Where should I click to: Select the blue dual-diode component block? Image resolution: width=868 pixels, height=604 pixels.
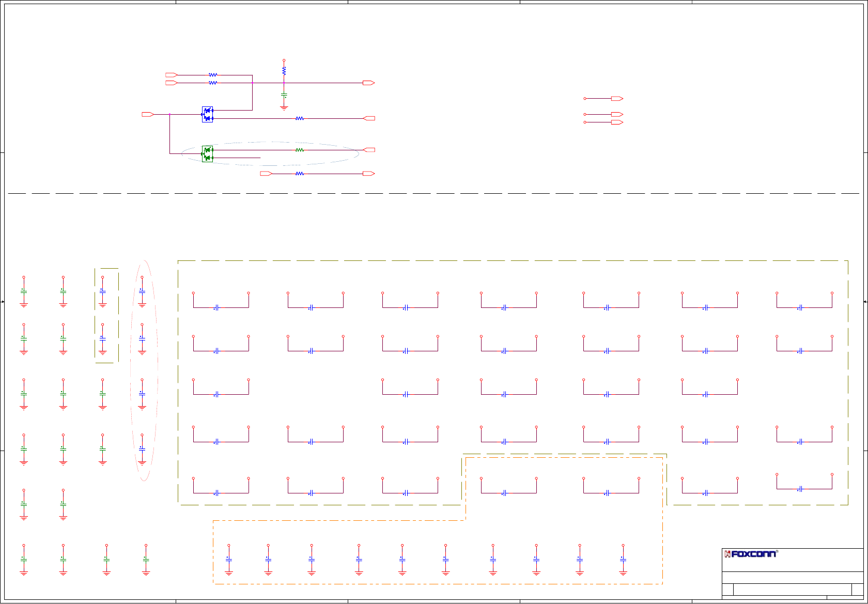point(207,114)
